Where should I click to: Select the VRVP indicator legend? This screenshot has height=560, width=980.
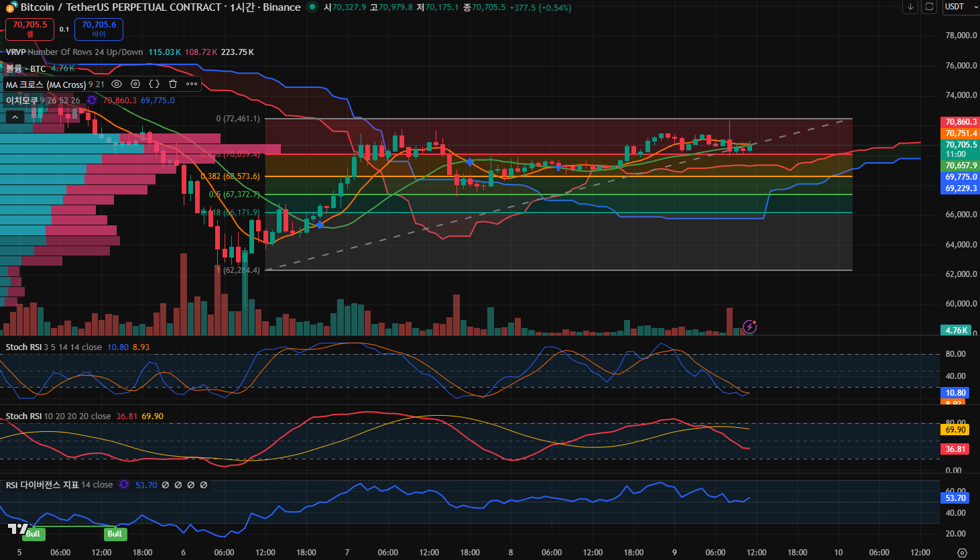pyautogui.click(x=15, y=52)
